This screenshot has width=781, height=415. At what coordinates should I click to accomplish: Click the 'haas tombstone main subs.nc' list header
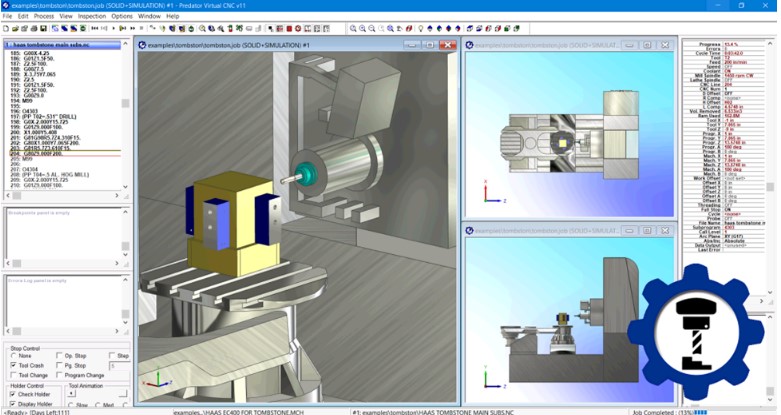(62, 44)
